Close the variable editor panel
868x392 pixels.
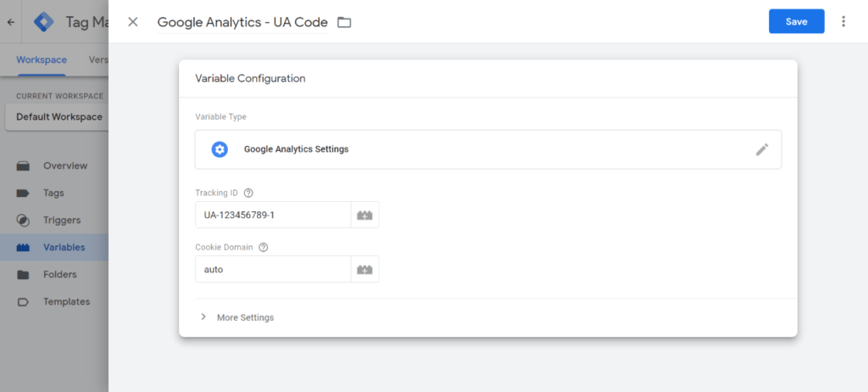tap(133, 21)
